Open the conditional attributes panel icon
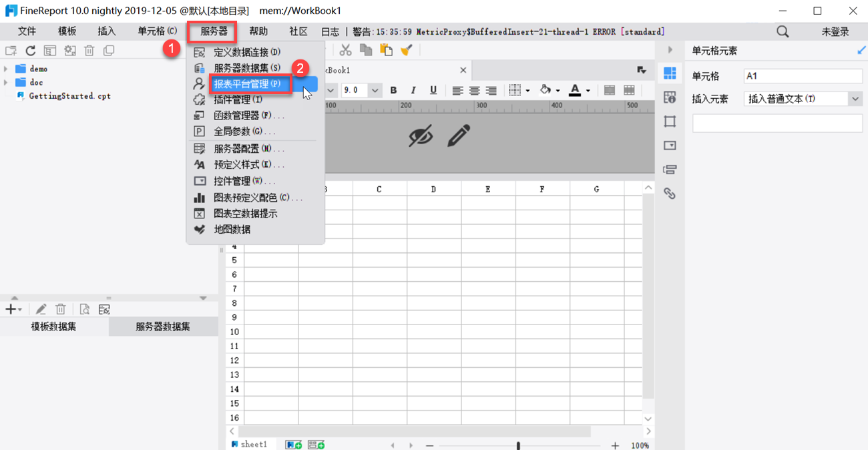 point(670,170)
